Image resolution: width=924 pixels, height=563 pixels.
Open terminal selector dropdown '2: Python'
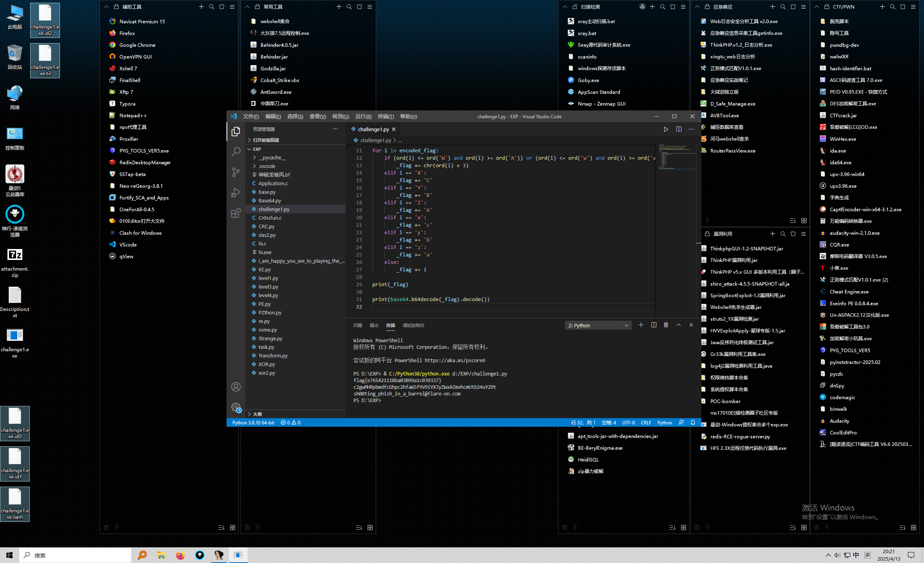[598, 325]
